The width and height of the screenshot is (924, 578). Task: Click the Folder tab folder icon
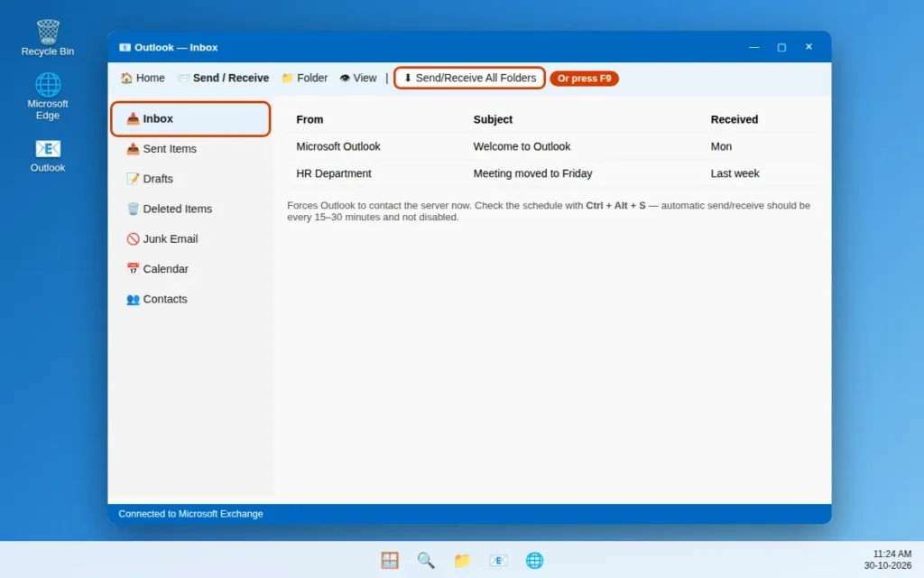coord(288,78)
